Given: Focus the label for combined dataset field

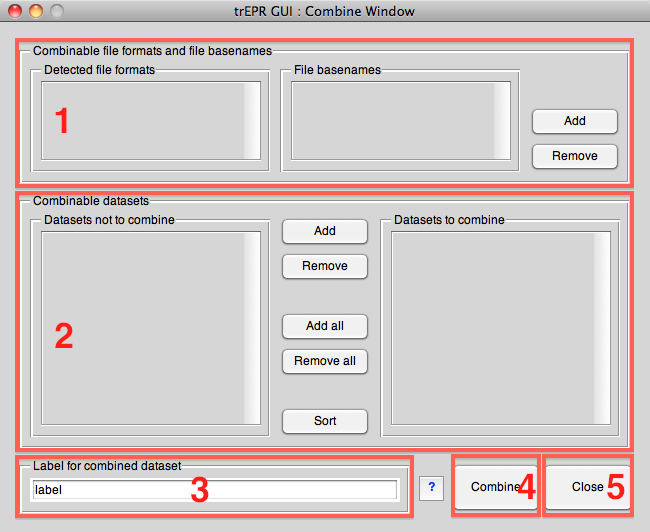Looking at the screenshot, I should [x=214, y=490].
